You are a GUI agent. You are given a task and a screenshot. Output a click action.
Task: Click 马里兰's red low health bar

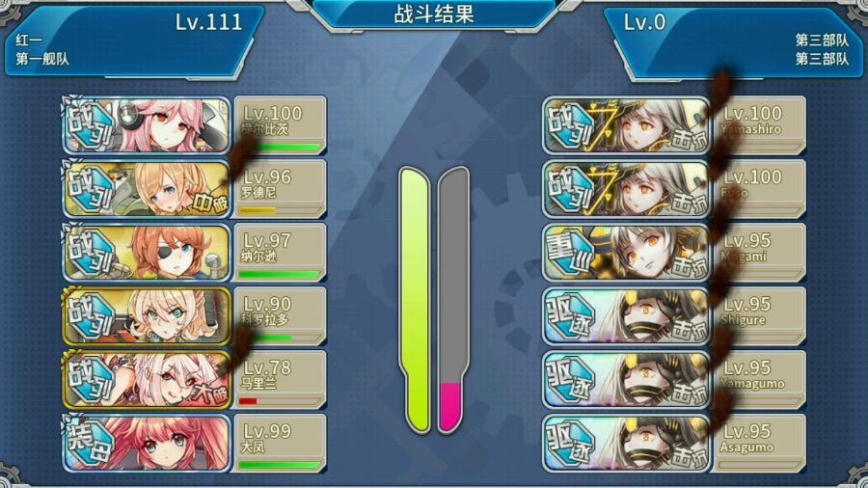[x=248, y=400]
